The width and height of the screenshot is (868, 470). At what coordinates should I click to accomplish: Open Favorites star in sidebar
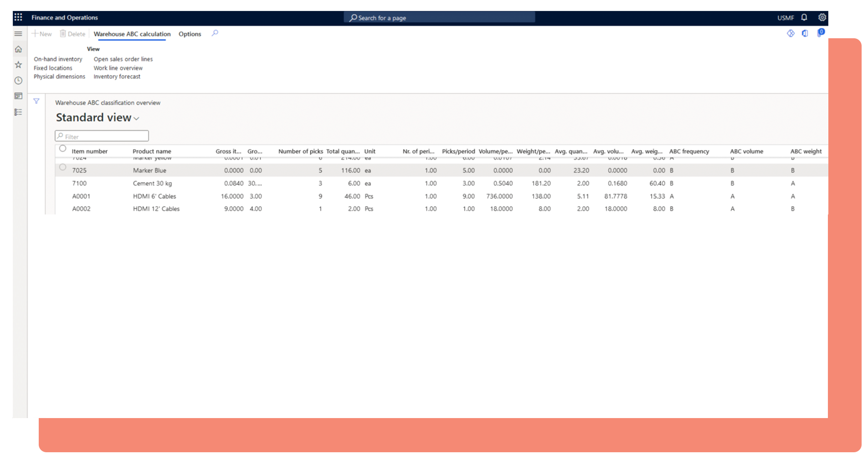(18, 65)
